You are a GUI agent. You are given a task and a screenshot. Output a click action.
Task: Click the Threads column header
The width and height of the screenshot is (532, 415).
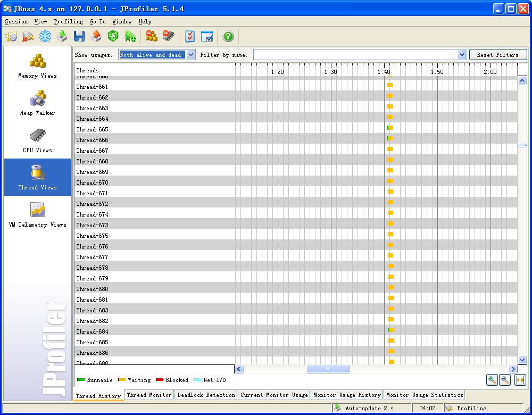click(155, 70)
